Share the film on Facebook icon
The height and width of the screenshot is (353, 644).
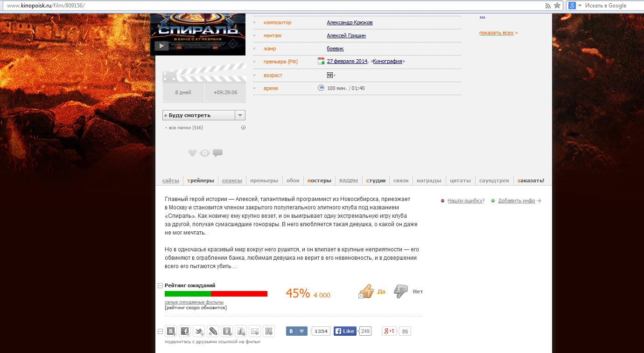[185, 331]
